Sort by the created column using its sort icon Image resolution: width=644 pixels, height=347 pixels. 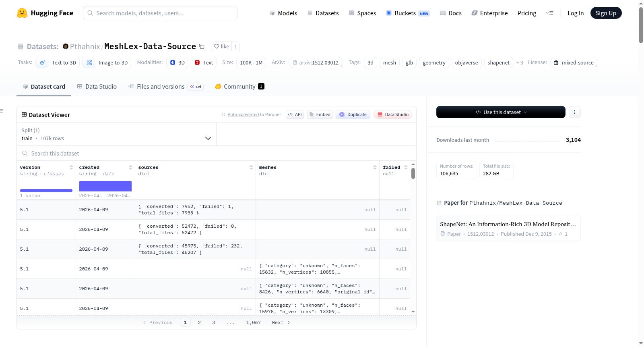130,167
